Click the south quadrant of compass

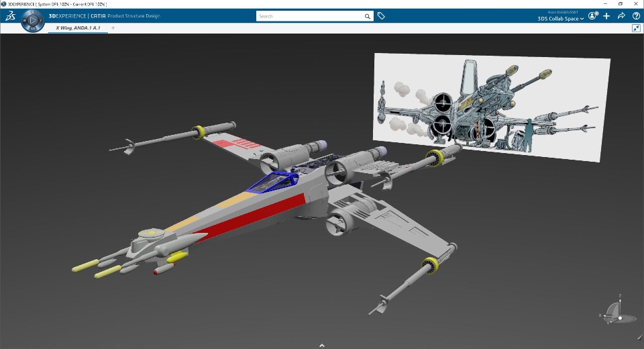(x=33, y=28)
